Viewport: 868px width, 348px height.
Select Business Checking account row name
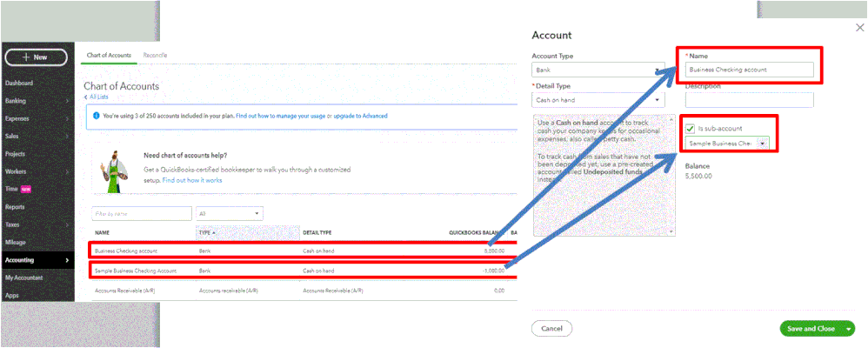125,251
